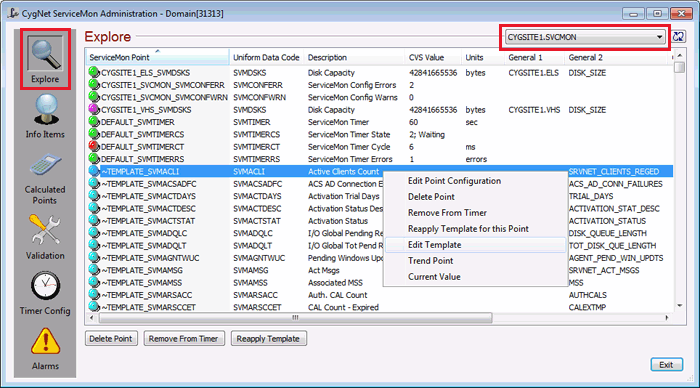Sort by General 2 column header
This screenshot has width=700, height=388.
tap(618, 57)
